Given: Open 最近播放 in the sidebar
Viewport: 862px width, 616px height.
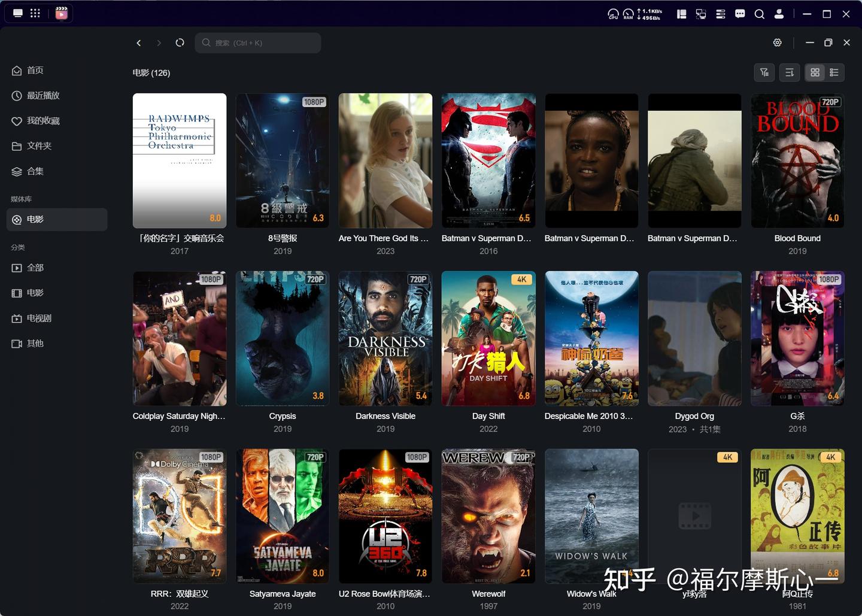Looking at the screenshot, I should [57, 96].
